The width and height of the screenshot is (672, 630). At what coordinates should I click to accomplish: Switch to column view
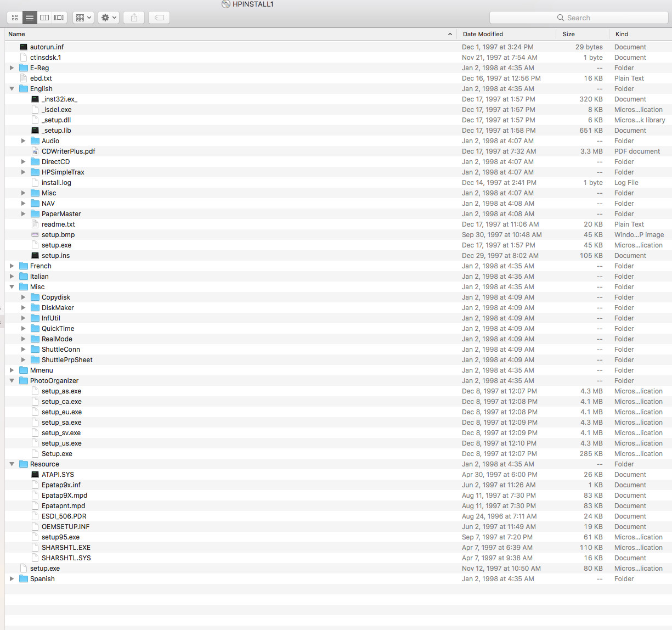(x=44, y=18)
